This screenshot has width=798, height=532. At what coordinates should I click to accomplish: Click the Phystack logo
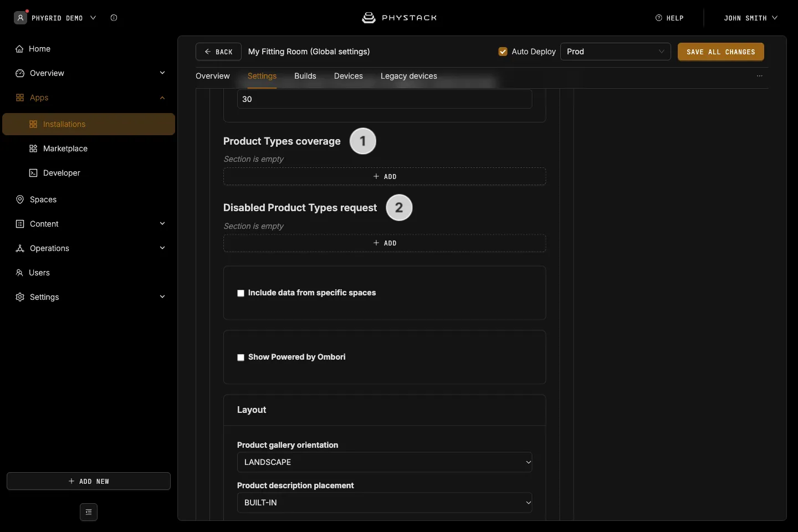399,18
